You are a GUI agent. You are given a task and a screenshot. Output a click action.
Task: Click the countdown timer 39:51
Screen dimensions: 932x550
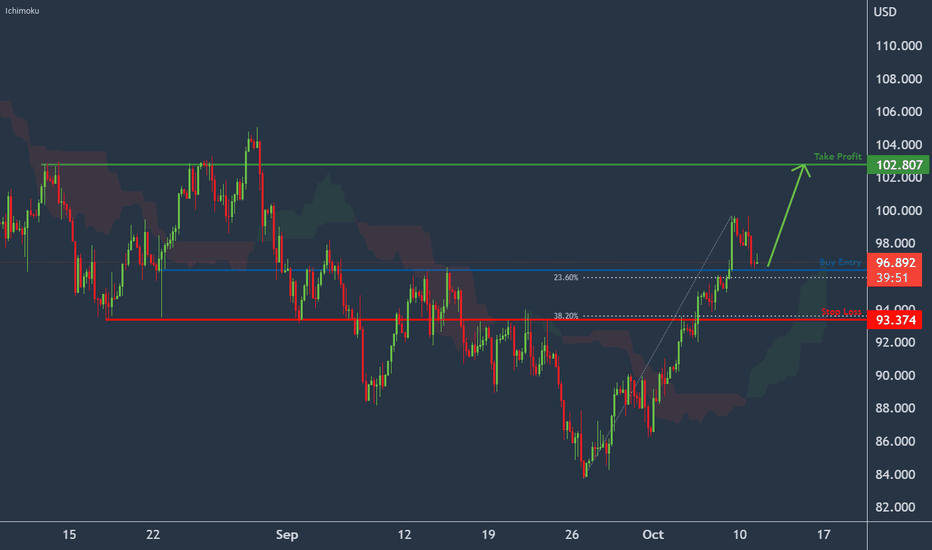892,278
